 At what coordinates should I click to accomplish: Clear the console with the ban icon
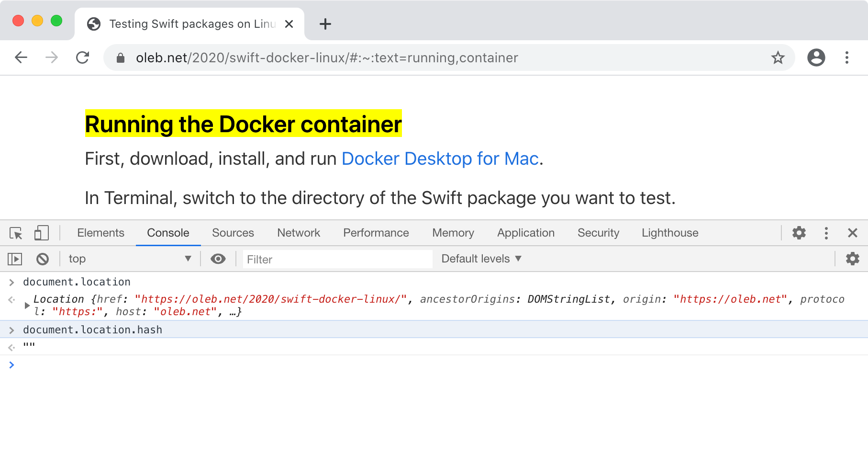click(x=43, y=259)
